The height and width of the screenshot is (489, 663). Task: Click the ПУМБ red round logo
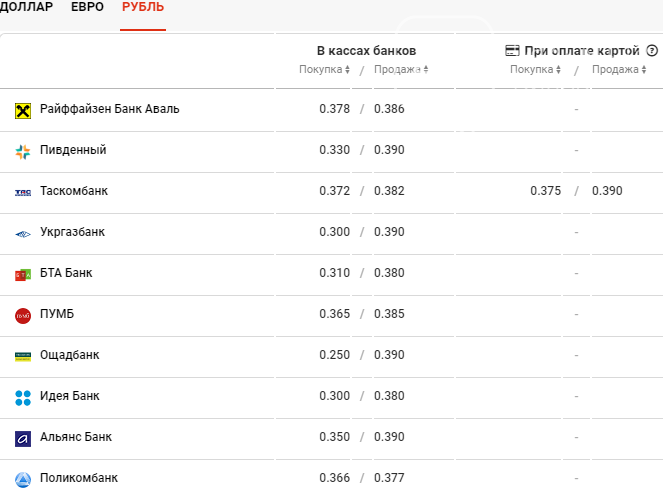(23, 316)
